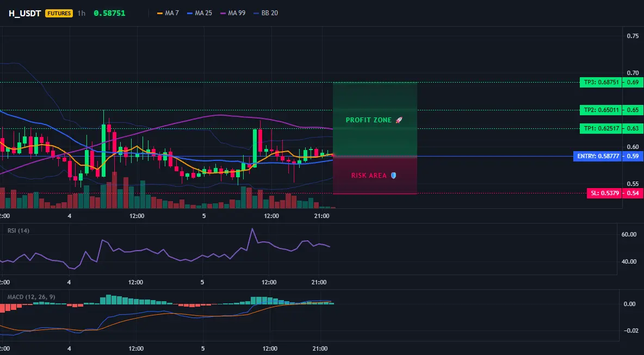Toggle the MA 25 legend item
Image resolution: width=644 pixels, height=355 pixels.
[x=200, y=13]
